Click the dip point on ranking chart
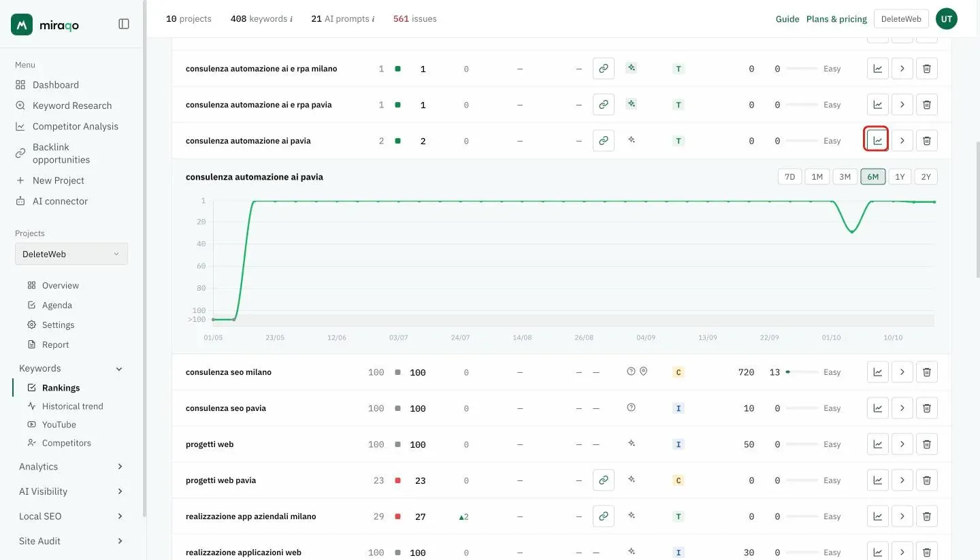Viewport: 980px width, 560px height. click(852, 232)
